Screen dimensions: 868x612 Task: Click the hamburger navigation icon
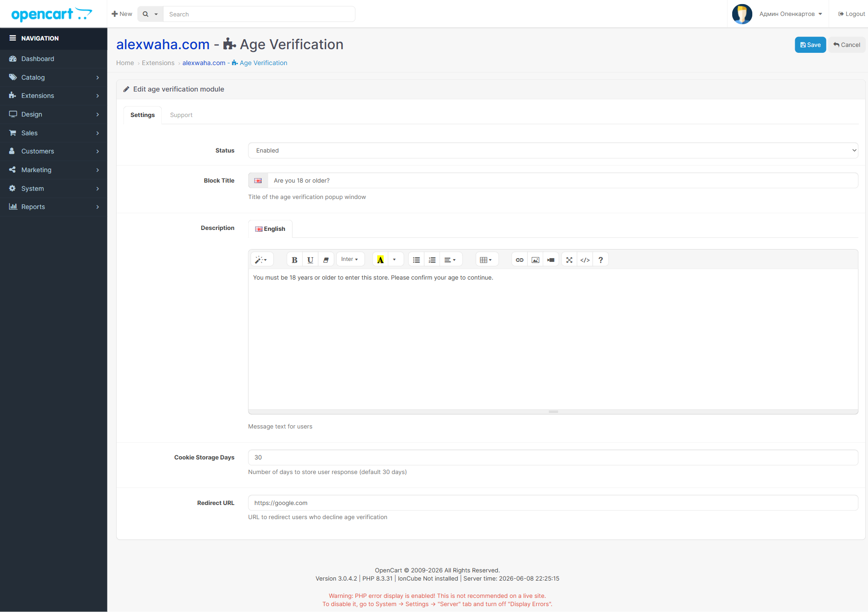(13, 38)
